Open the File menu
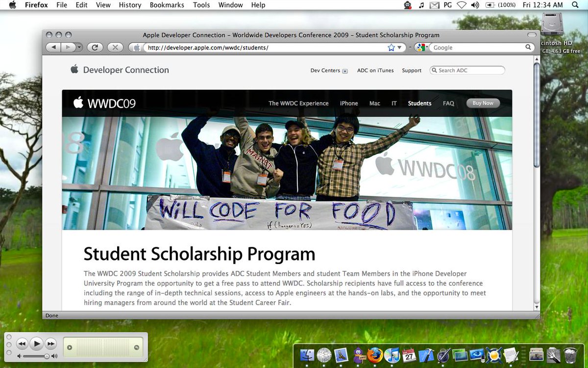The width and height of the screenshot is (588, 368). tap(62, 5)
